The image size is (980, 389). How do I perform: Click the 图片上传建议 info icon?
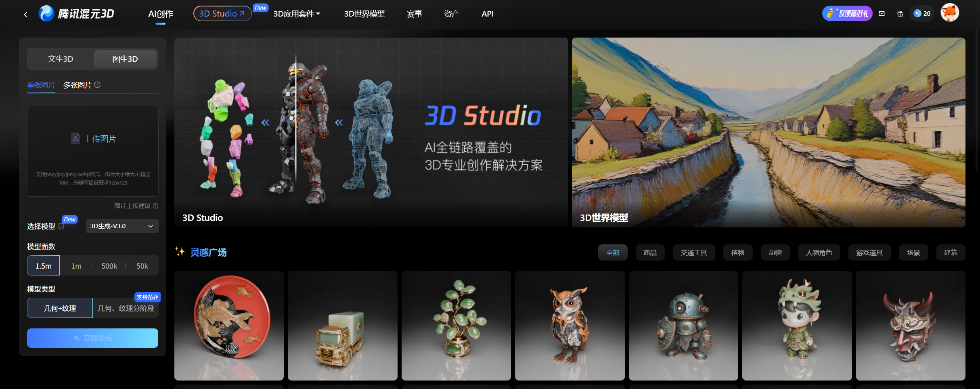pyautogui.click(x=156, y=206)
